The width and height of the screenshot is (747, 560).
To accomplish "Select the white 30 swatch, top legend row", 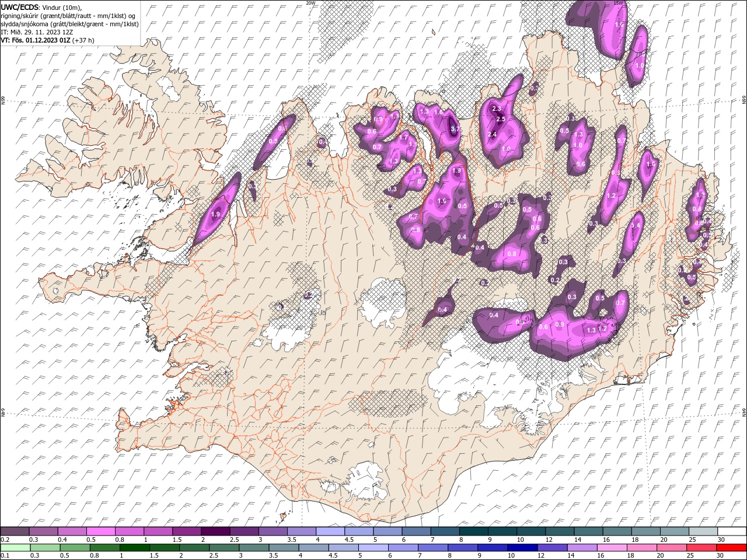I will tap(731, 531).
